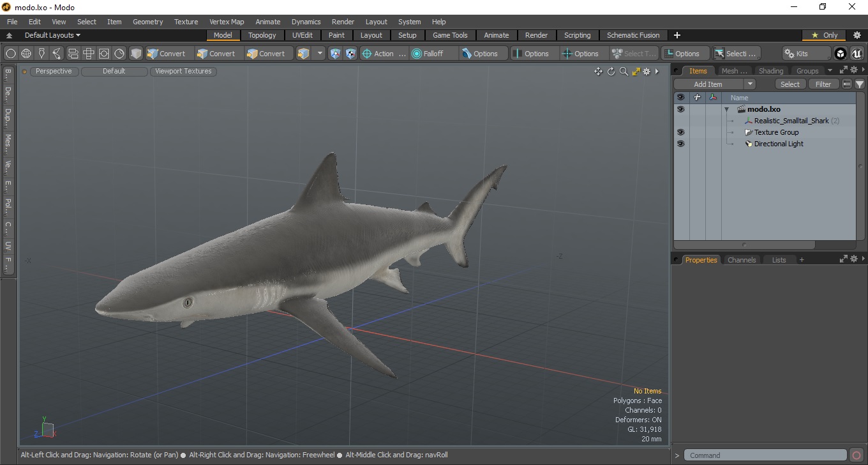Toggle visibility eye for Directional Light
This screenshot has height=465, width=868.
[680, 144]
